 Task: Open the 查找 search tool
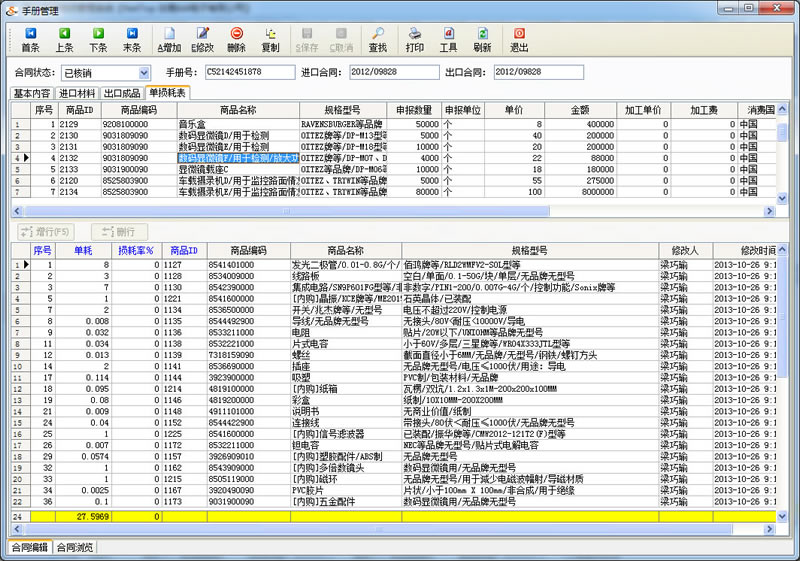tap(378, 40)
